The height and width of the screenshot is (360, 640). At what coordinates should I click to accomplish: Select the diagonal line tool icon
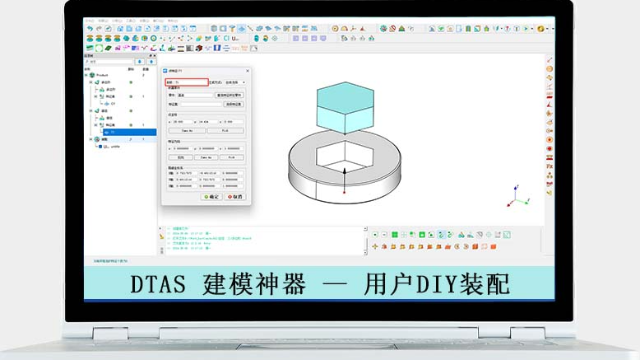[250, 29]
